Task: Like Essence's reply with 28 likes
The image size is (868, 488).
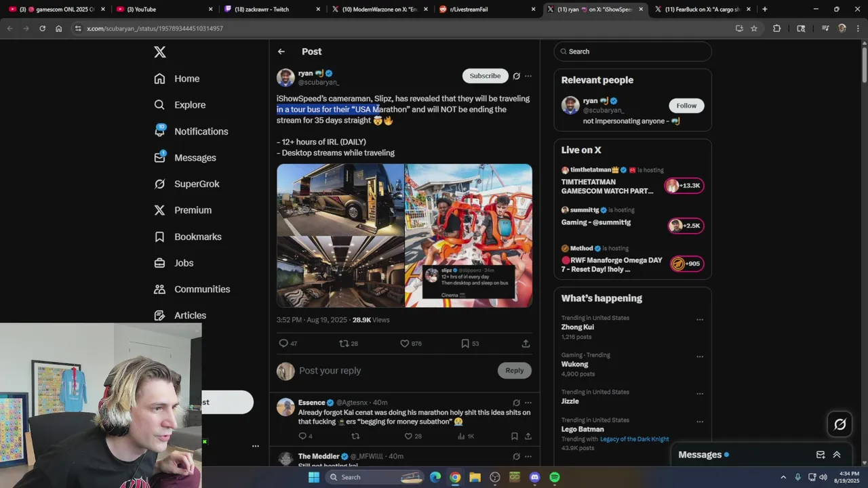Action: coord(409,436)
